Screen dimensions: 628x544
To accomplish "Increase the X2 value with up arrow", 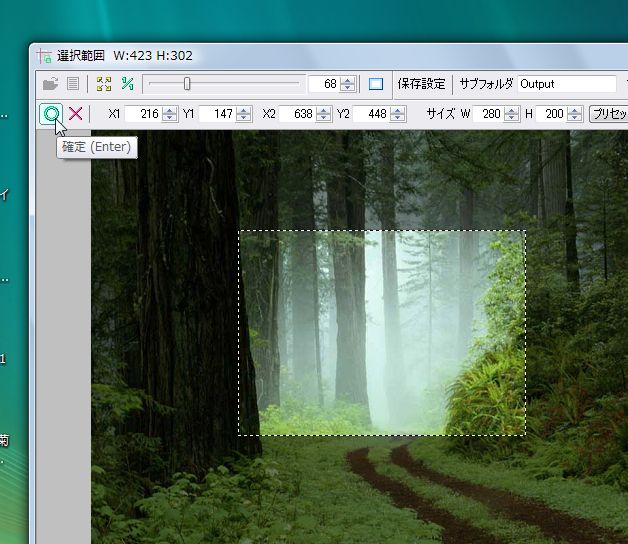I will click(x=324, y=111).
